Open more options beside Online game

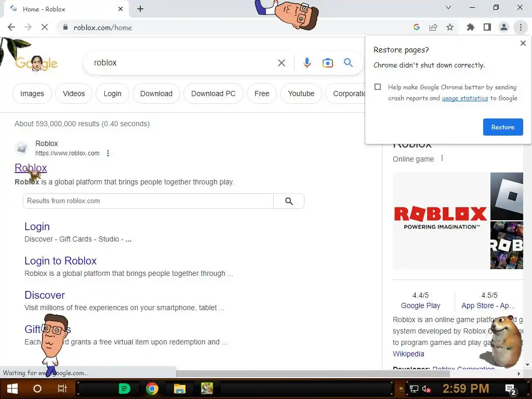pyautogui.click(x=442, y=158)
